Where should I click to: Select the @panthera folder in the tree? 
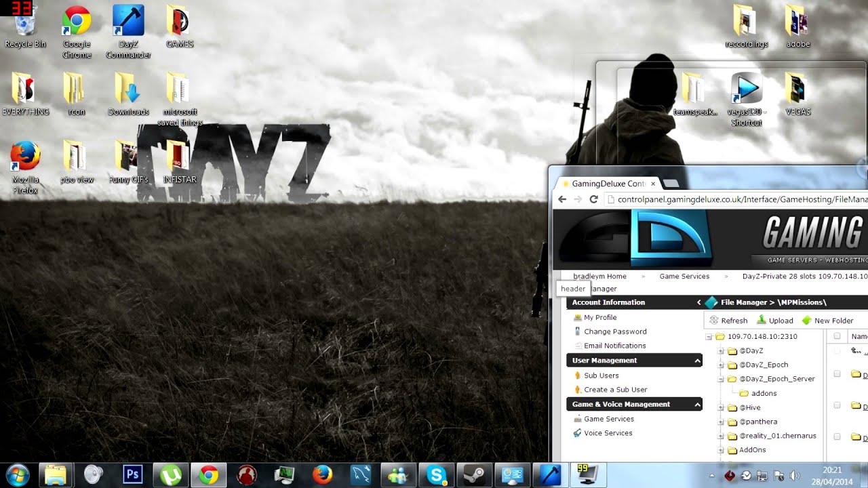point(758,422)
